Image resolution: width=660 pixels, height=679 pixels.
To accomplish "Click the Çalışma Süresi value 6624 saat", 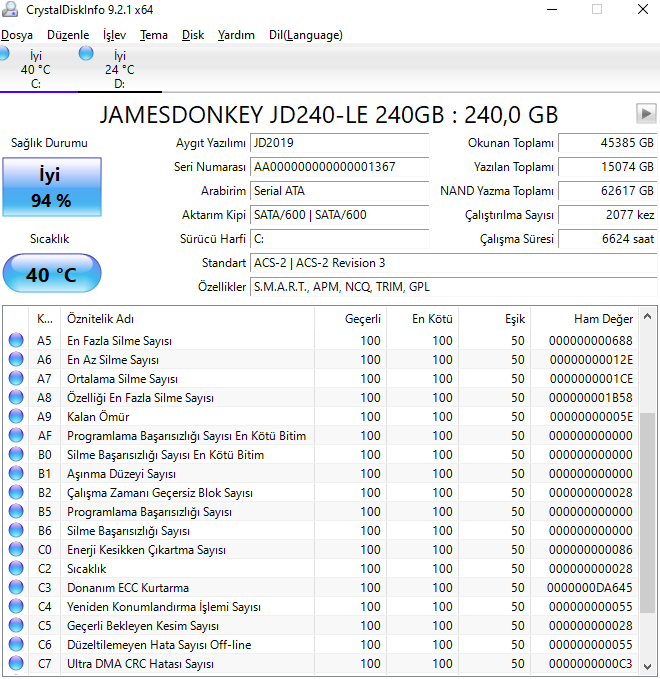I will click(608, 239).
